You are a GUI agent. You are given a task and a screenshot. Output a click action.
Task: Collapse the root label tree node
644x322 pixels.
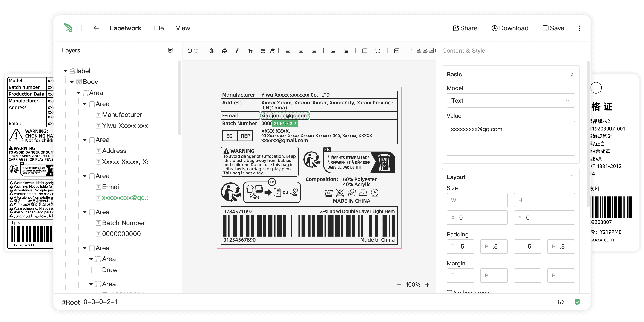point(65,71)
